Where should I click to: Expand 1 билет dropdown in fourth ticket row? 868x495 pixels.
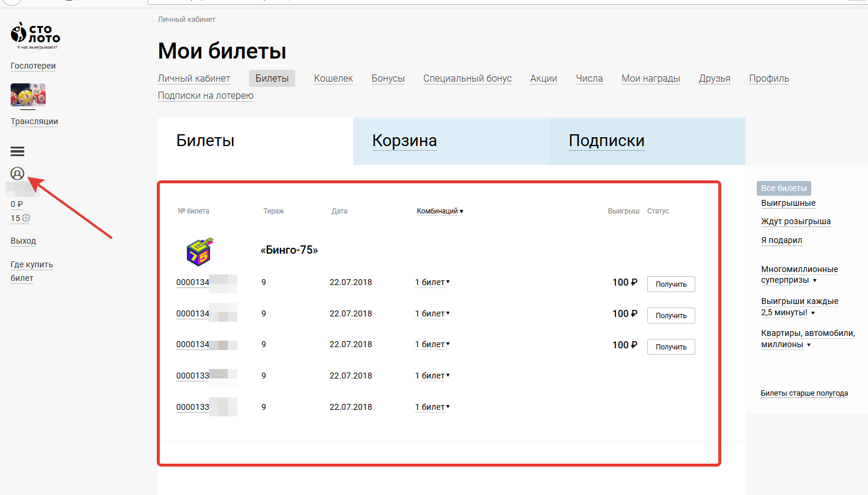433,376
